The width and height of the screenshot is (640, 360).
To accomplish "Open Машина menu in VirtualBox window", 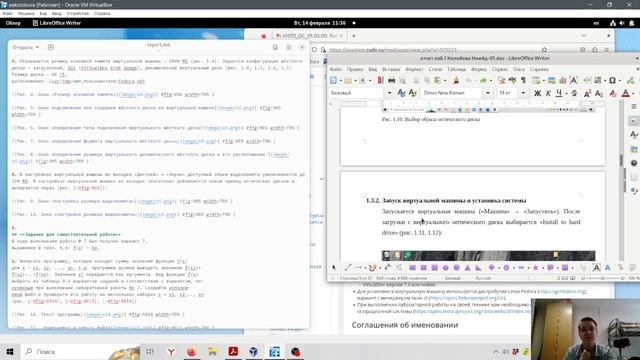I will [26, 13].
